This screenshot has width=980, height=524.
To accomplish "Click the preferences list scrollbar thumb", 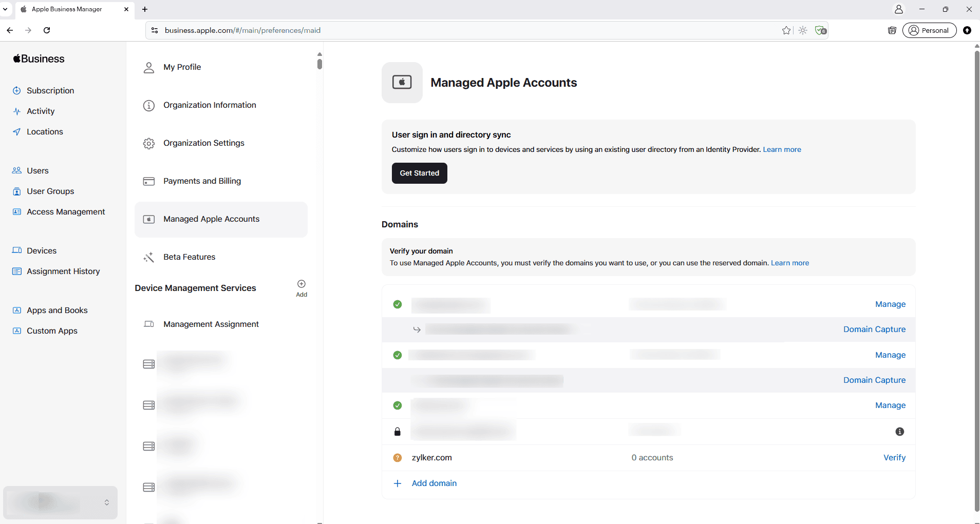I will tap(319, 64).
